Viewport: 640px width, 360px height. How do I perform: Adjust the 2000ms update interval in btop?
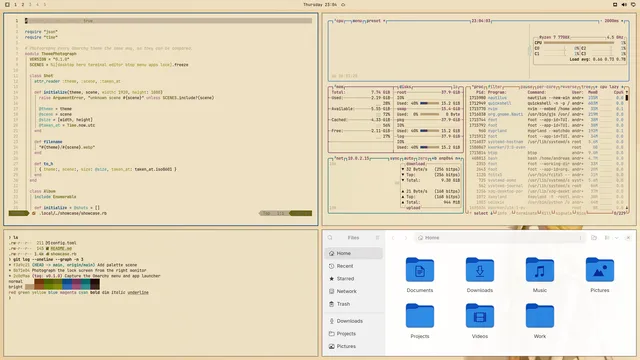click(x=611, y=21)
